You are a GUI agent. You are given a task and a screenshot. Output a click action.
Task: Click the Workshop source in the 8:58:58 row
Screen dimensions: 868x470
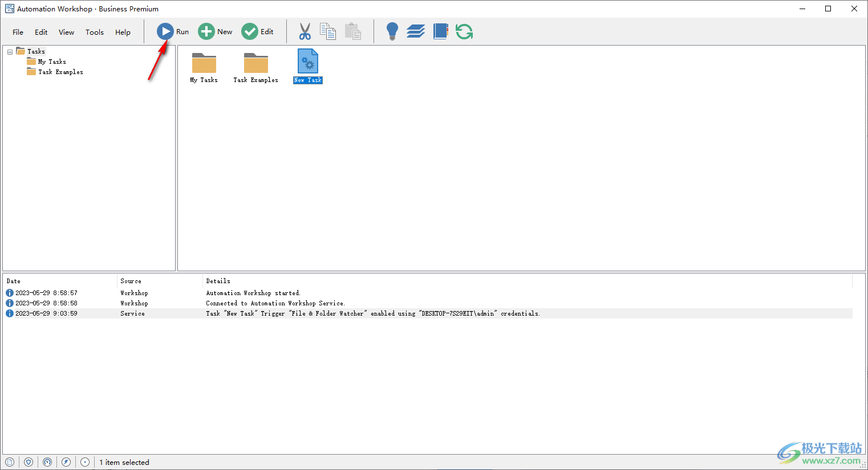tap(134, 303)
